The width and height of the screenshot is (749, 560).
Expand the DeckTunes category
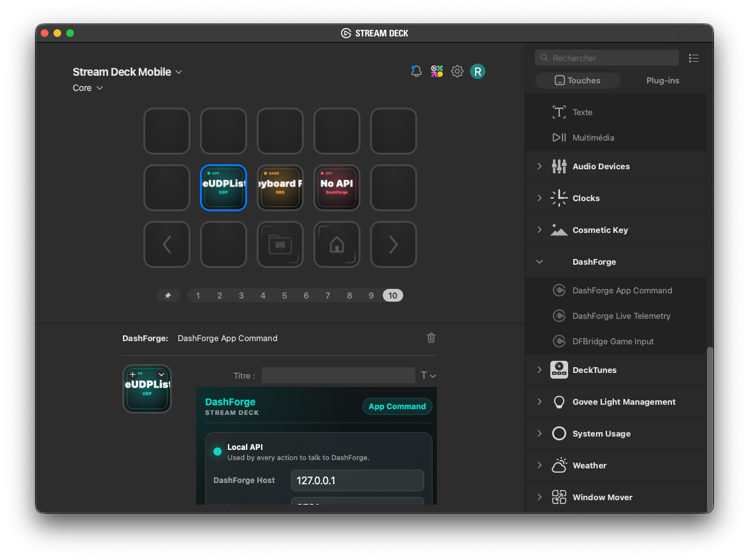[x=539, y=370]
